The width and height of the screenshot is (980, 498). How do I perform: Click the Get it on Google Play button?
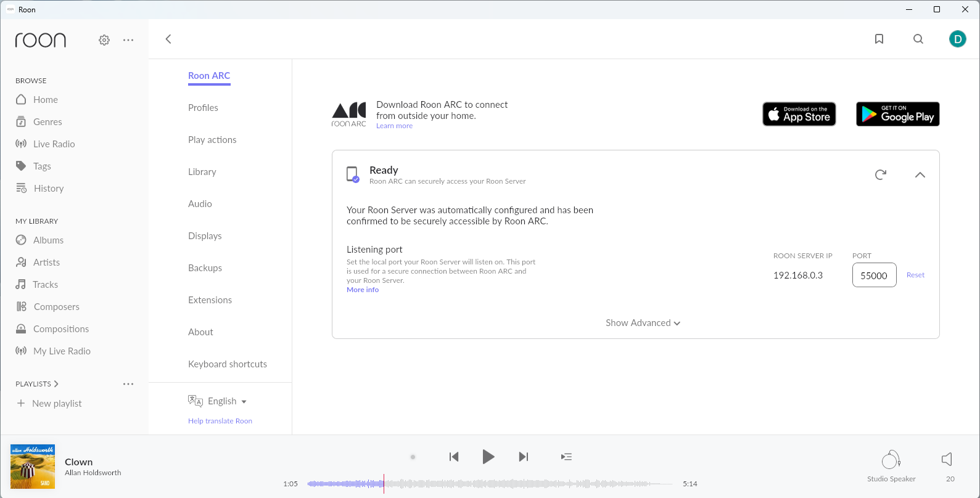coord(898,114)
